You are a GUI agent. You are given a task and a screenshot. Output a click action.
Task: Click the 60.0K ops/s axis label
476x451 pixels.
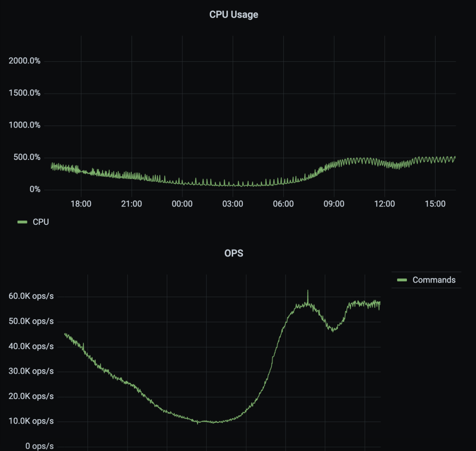(31, 296)
